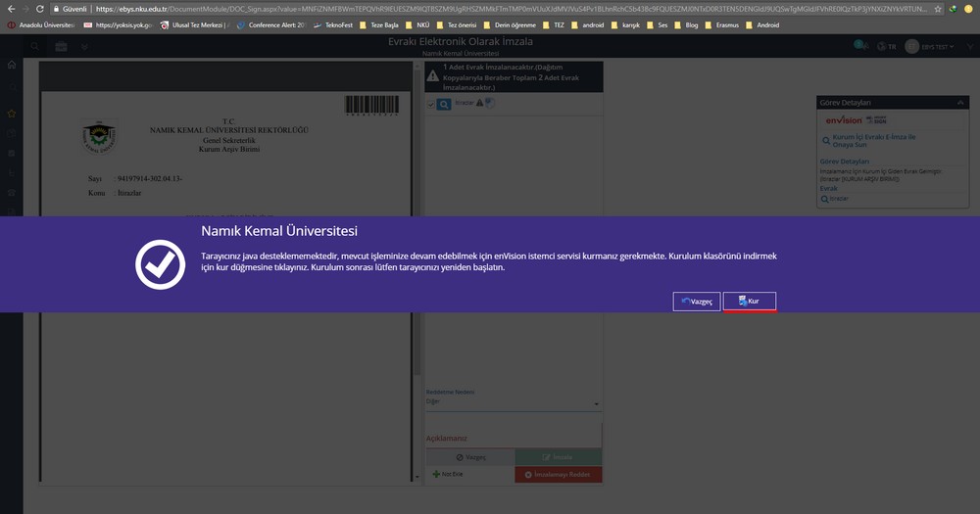Screen dimensions: 980x514
Task: Open Teze Başla bookmark folder
Action: (x=378, y=25)
